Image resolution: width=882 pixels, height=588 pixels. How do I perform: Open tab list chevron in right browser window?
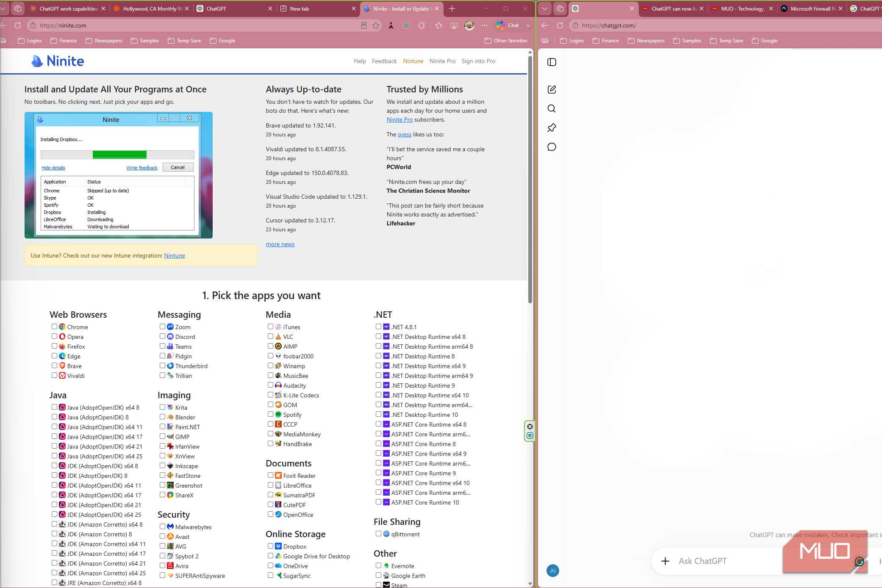coord(545,8)
